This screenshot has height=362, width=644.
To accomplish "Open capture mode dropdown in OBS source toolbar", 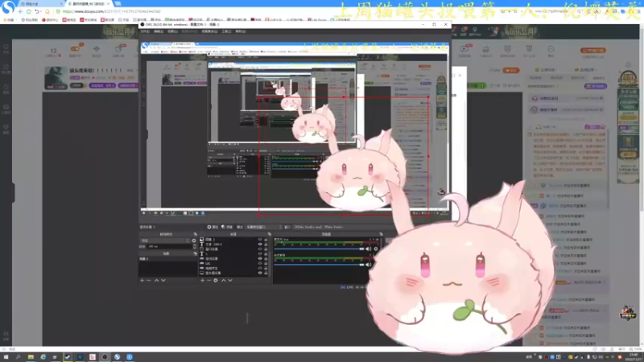I will click(264, 227).
